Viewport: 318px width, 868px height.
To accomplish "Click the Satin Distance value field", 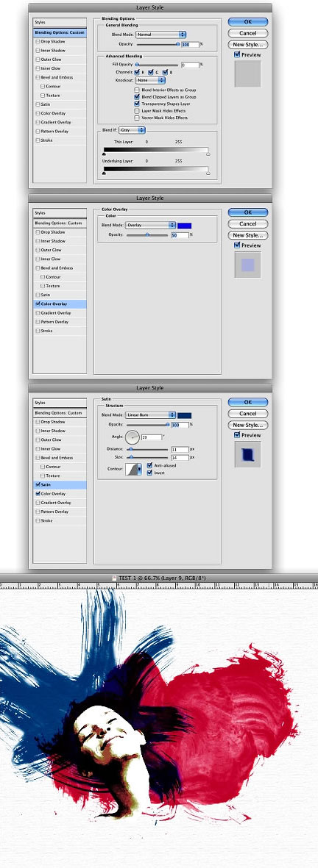I will [x=180, y=450].
